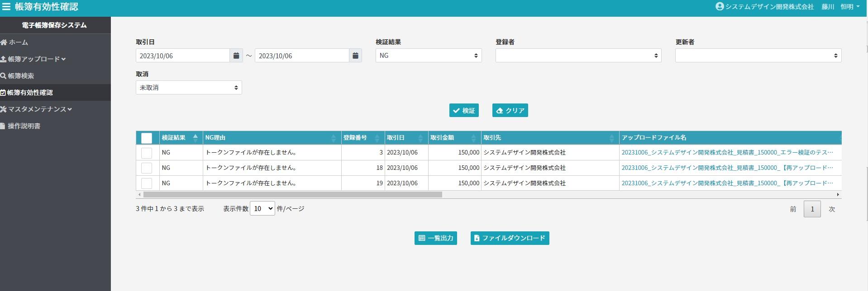Toggle the select-all checkbox in table header
Viewport: 868px width, 291px height.
click(x=147, y=138)
